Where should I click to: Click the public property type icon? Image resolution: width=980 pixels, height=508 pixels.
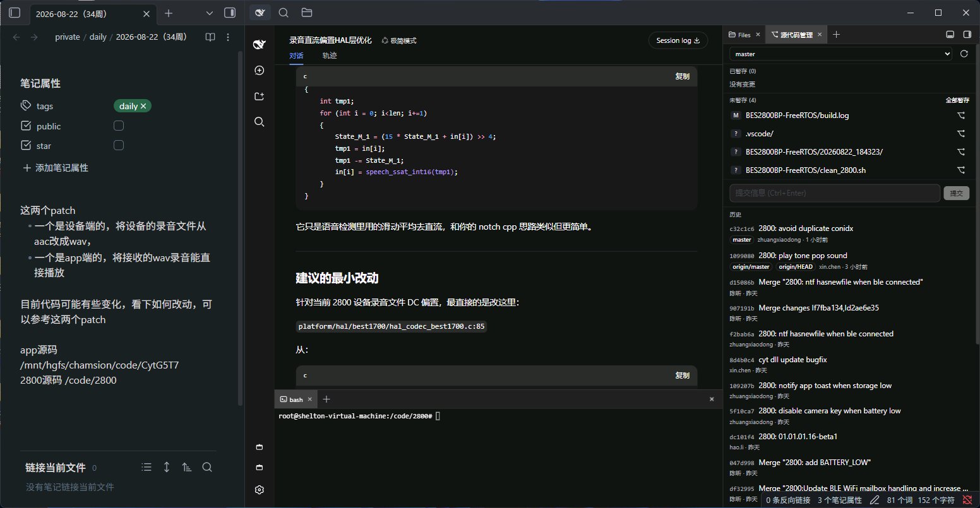click(26, 126)
